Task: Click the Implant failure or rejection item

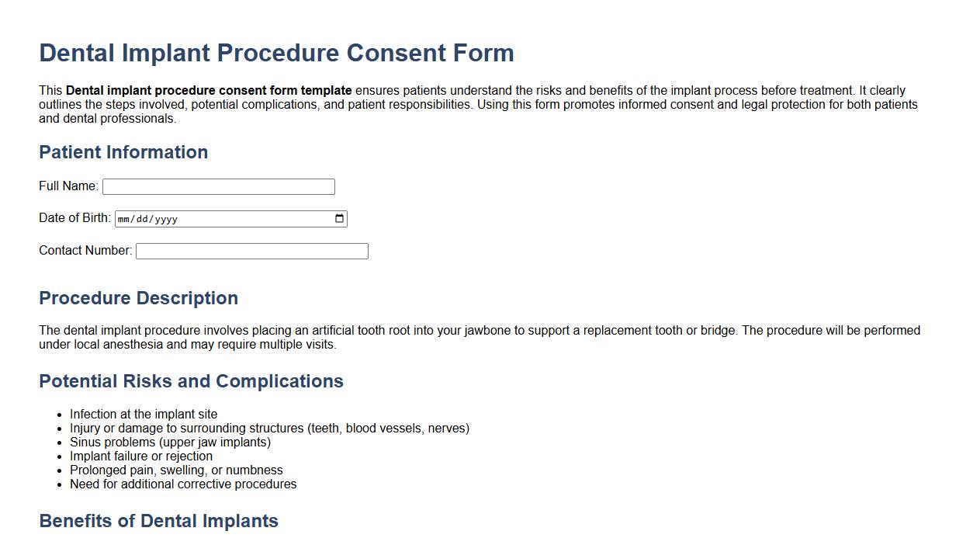Action: pyautogui.click(x=141, y=456)
